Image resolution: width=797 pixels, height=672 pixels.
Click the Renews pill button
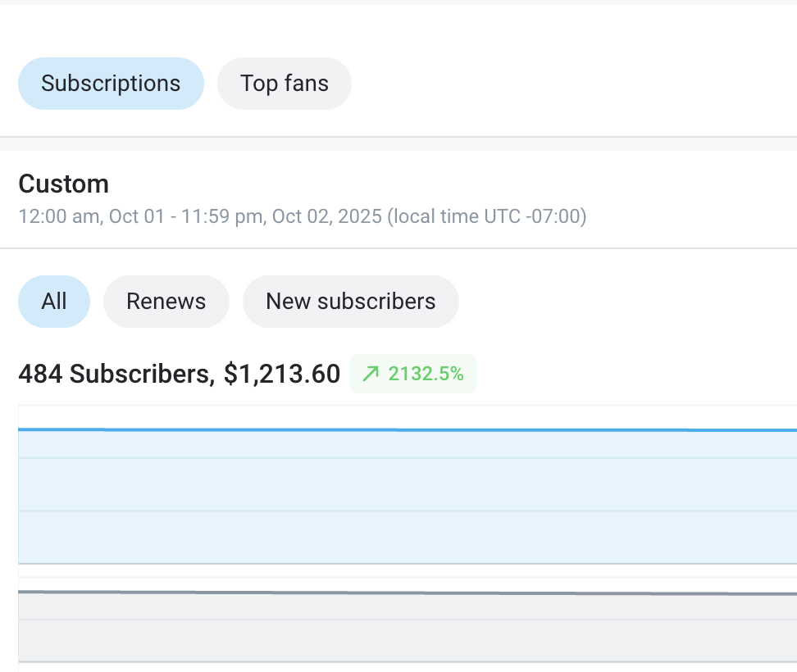pos(166,301)
